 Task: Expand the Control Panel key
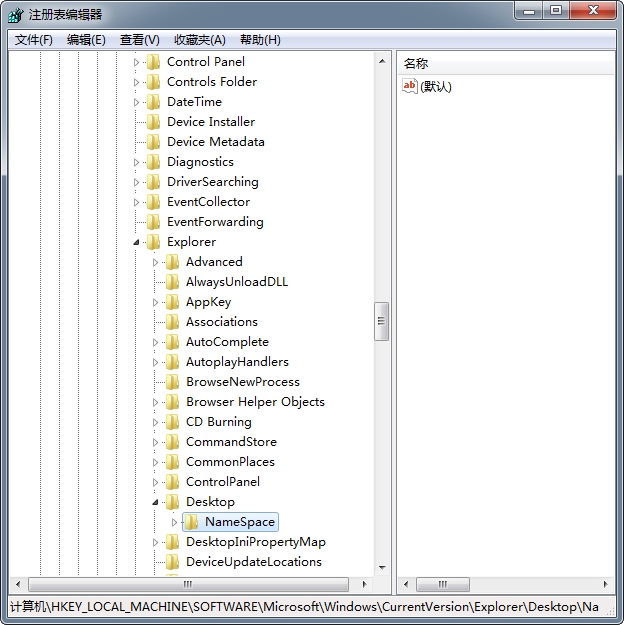tap(136, 62)
